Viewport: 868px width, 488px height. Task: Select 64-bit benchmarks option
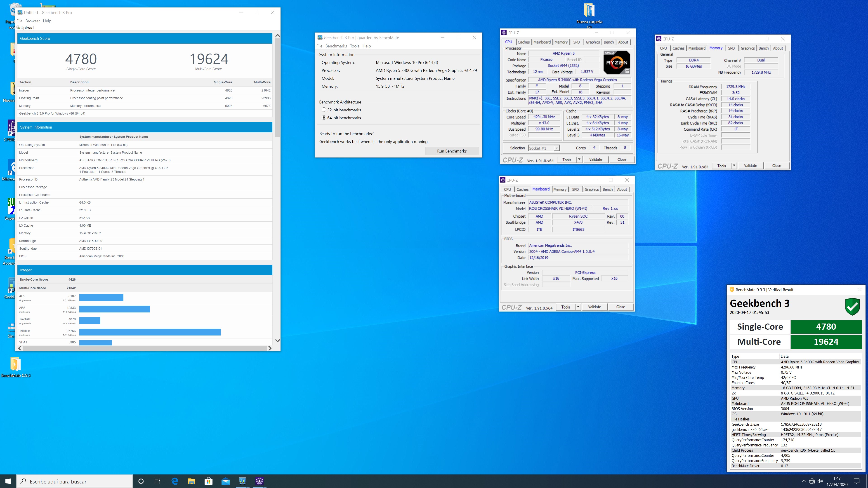324,118
